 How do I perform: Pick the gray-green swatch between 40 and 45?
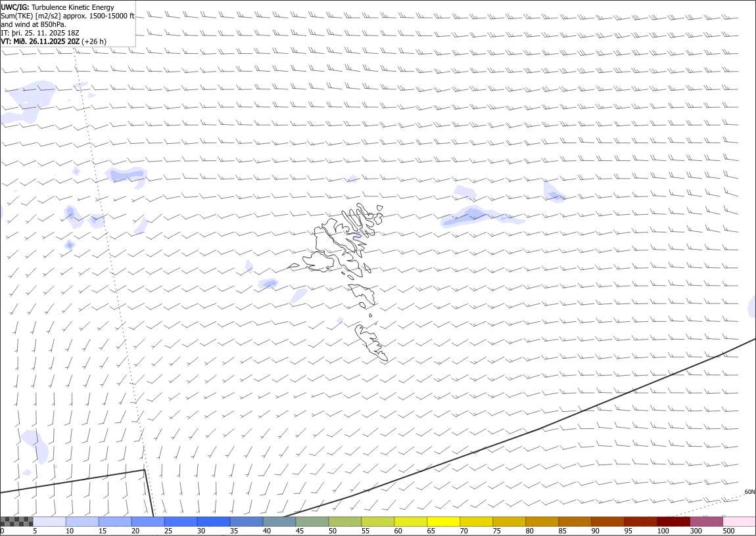[x=279, y=522]
